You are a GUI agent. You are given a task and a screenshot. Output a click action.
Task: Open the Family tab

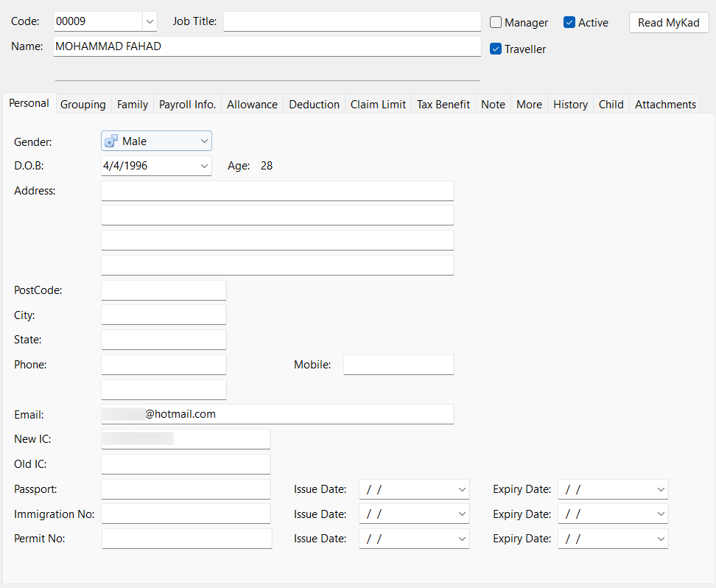(133, 105)
